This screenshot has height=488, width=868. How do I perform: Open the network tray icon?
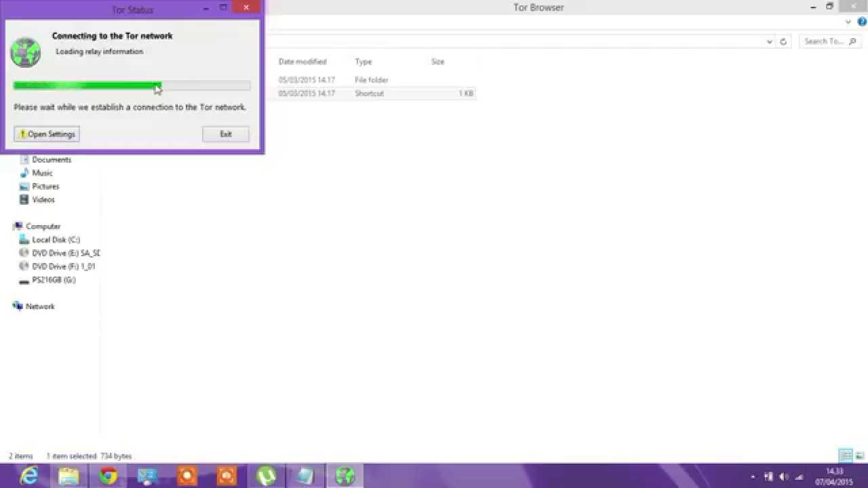click(x=768, y=476)
